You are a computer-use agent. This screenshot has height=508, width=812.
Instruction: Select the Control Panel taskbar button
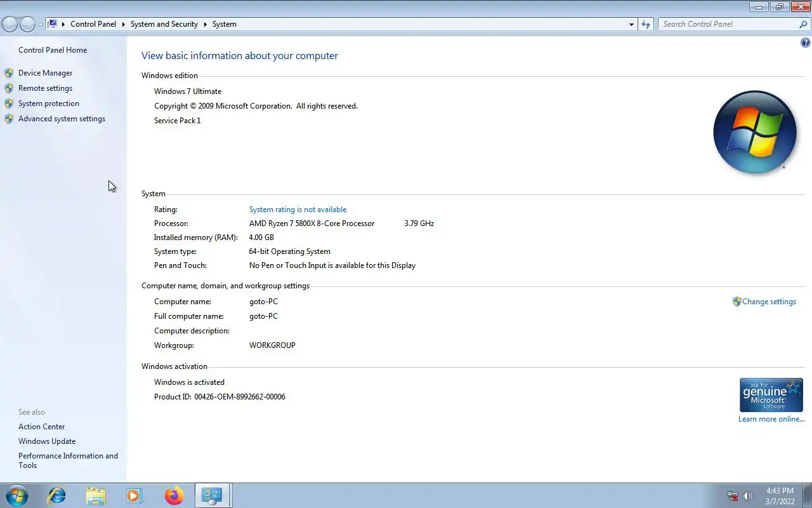[x=212, y=495]
